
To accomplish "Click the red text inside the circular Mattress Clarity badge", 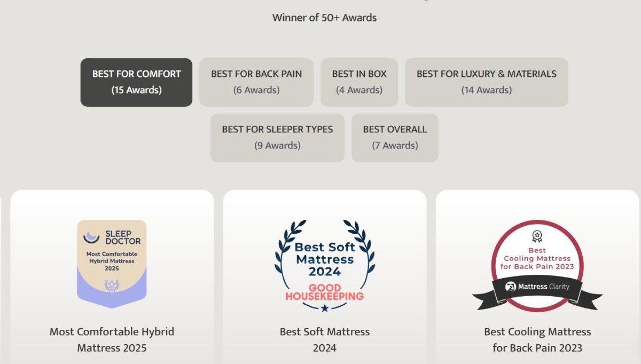I will tap(537, 258).
